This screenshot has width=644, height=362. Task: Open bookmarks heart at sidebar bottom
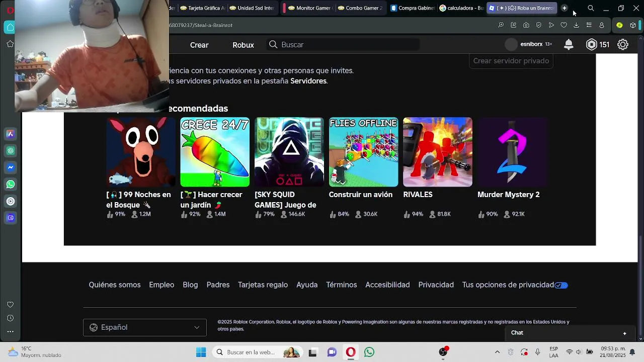10,305
